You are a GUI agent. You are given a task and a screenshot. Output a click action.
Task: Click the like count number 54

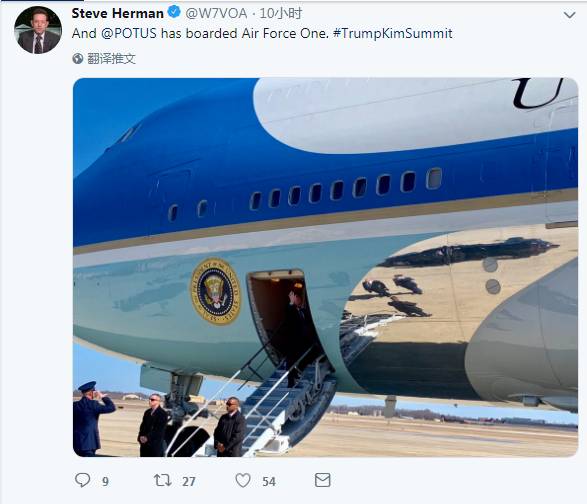pos(269,481)
